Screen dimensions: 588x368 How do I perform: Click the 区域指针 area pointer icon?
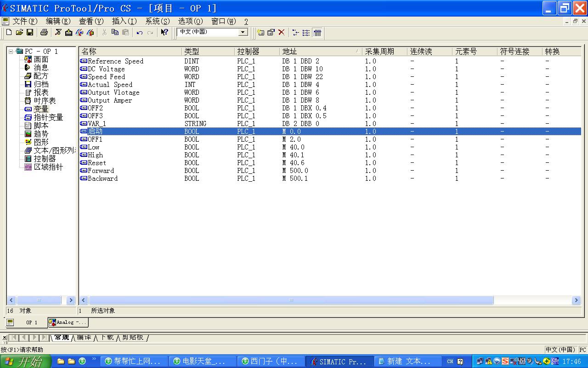[28, 167]
